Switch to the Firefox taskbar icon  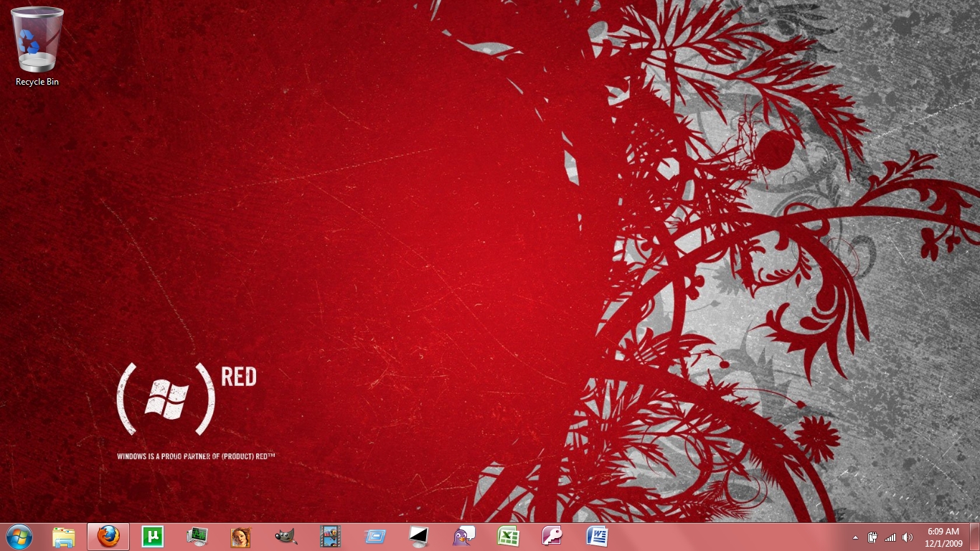[x=108, y=537]
